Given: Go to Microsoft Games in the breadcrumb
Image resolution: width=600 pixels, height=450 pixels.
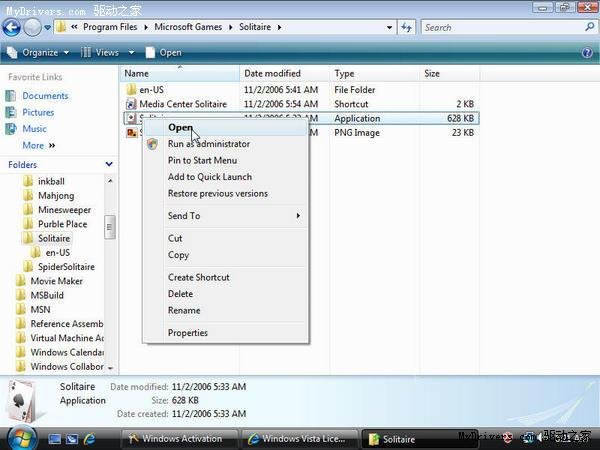Looking at the screenshot, I should (x=188, y=27).
